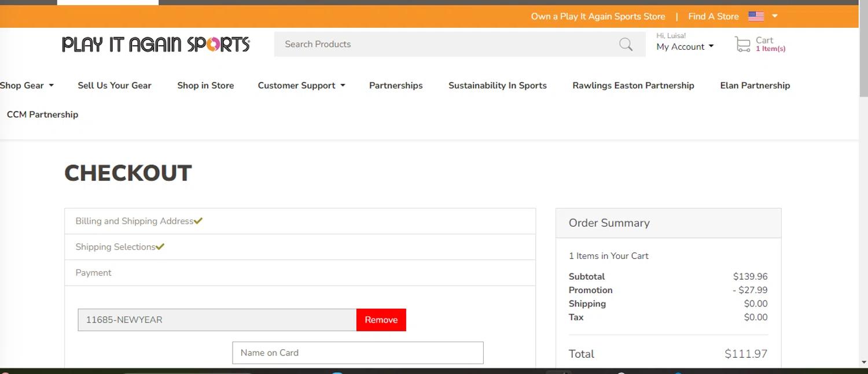Open Sustainability In Sports page
The width and height of the screenshot is (868, 374).
[x=498, y=86]
